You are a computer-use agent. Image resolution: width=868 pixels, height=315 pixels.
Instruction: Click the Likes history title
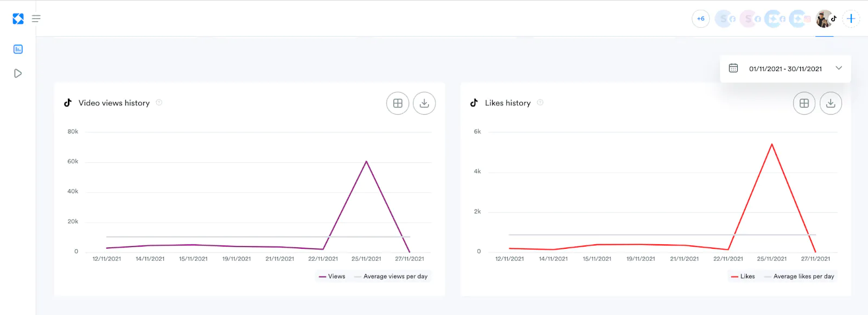coord(508,103)
